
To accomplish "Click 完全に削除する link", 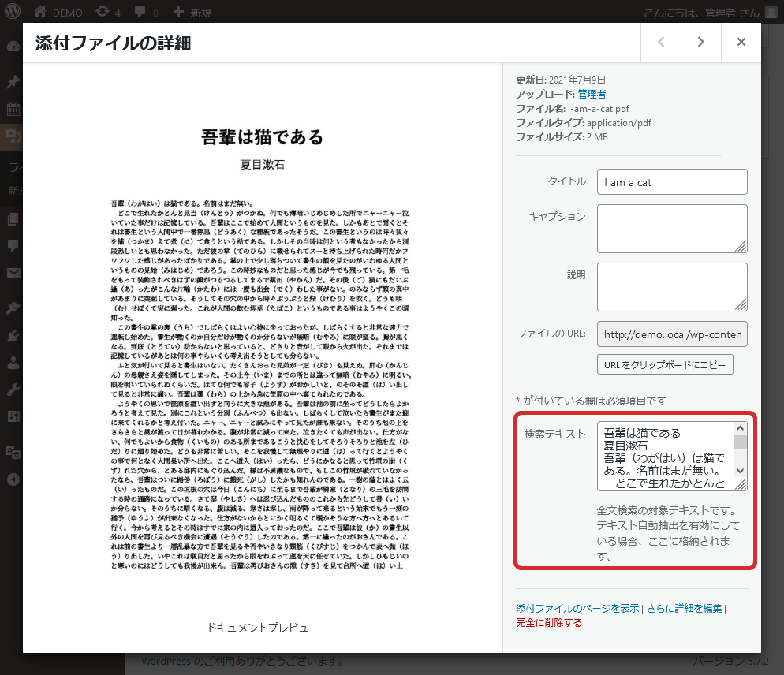I will tap(549, 622).
